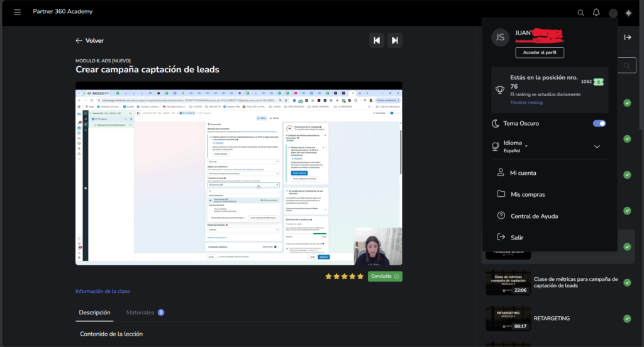Screen dimensions: 644x347
Task: Click the Contenido de la lección text
Action: (x=111, y=334)
